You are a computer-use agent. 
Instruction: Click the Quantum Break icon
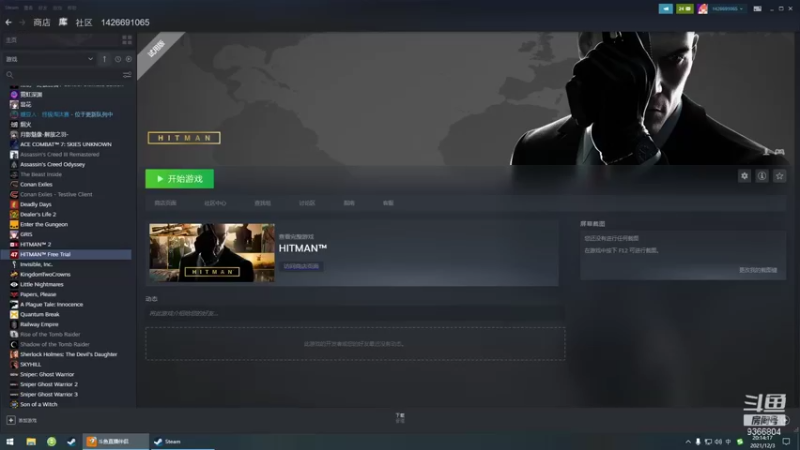point(14,314)
